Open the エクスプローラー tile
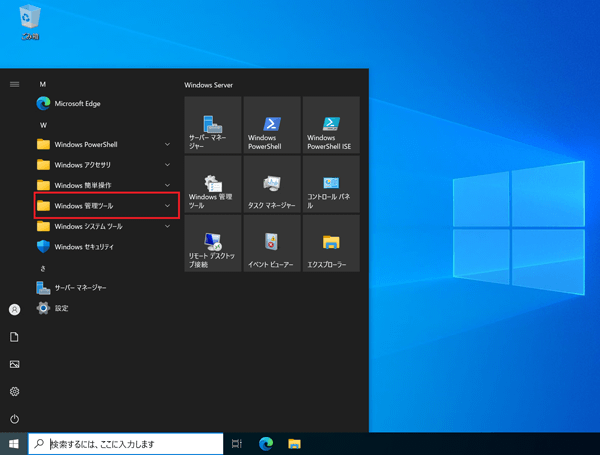Screen dimensions: 600x455 pos(330,243)
